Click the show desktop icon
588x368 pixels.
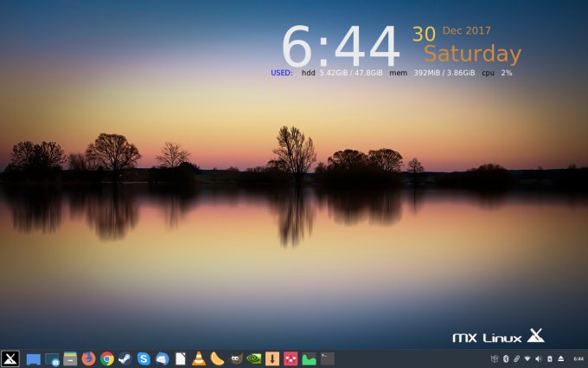pos(33,358)
